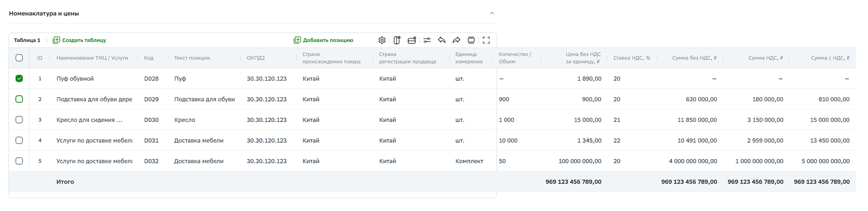The image size is (868, 211).
Task: Collapse the Номенклатура и цены section
Action: tap(492, 13)
